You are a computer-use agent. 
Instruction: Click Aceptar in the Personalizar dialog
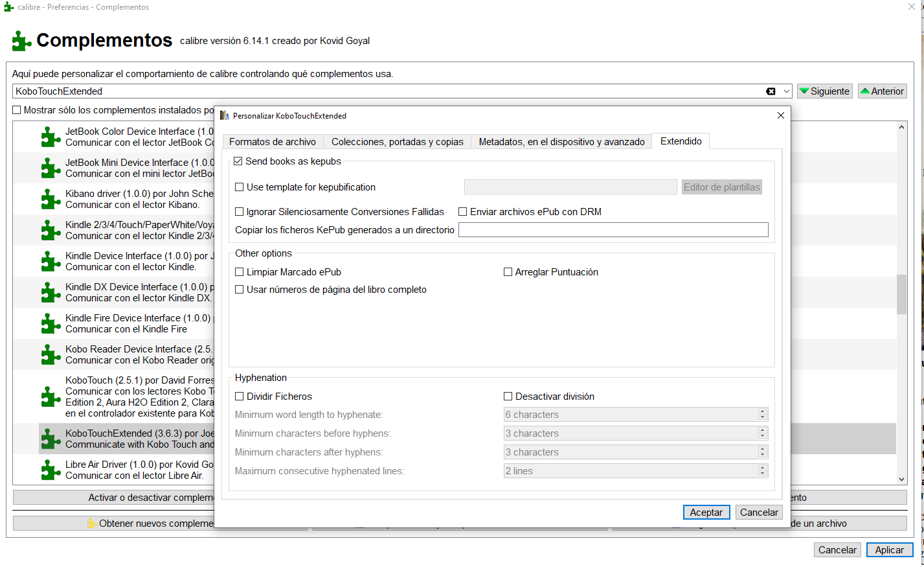(x=706, y=513)
